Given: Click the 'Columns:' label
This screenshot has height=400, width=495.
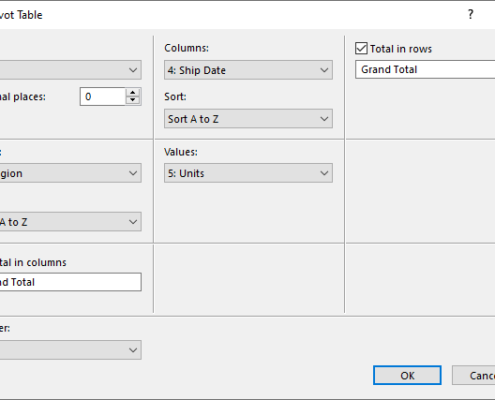Looking at the screenshot, I should point(186,48).
